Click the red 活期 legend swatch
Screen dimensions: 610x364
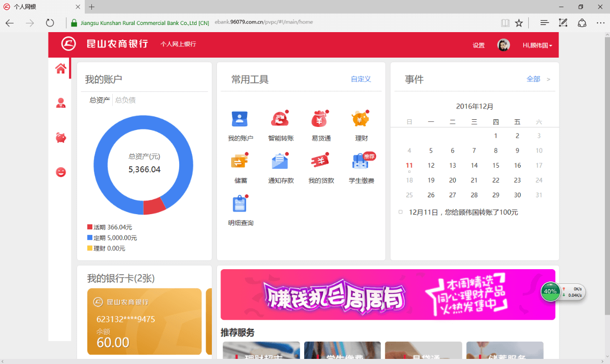[90, 227]
